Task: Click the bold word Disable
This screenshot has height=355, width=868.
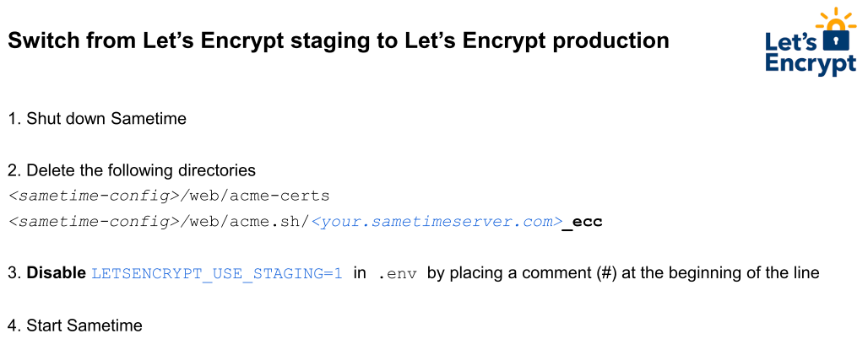Action: pos(57,273)
